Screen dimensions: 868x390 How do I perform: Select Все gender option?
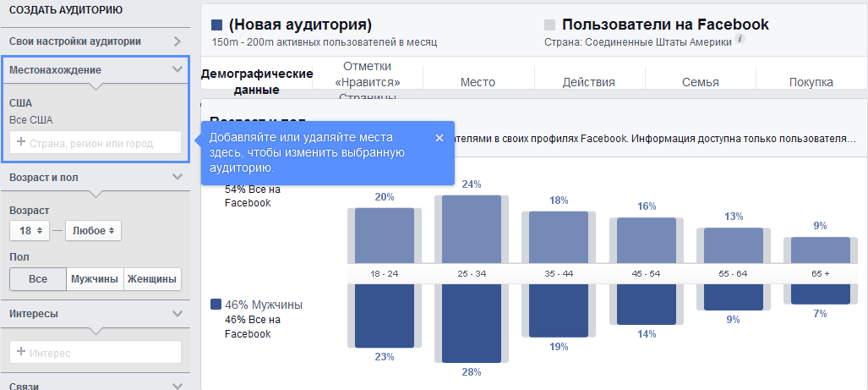37,279
